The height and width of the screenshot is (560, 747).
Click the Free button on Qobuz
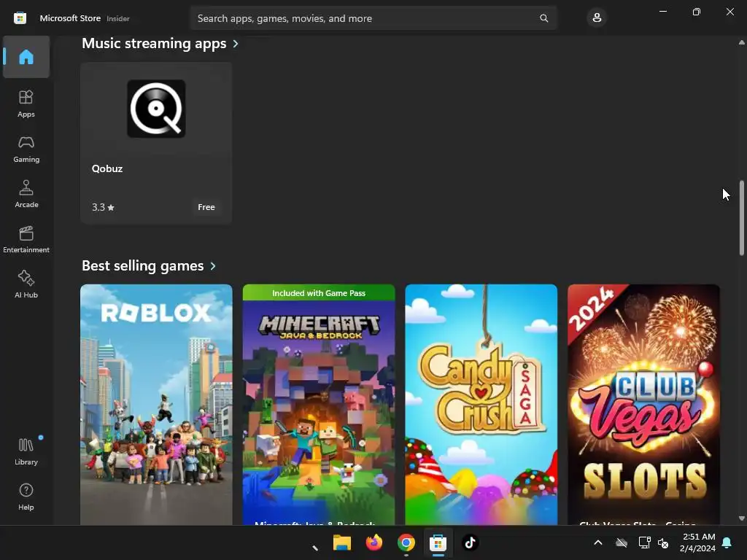(206, 207)
